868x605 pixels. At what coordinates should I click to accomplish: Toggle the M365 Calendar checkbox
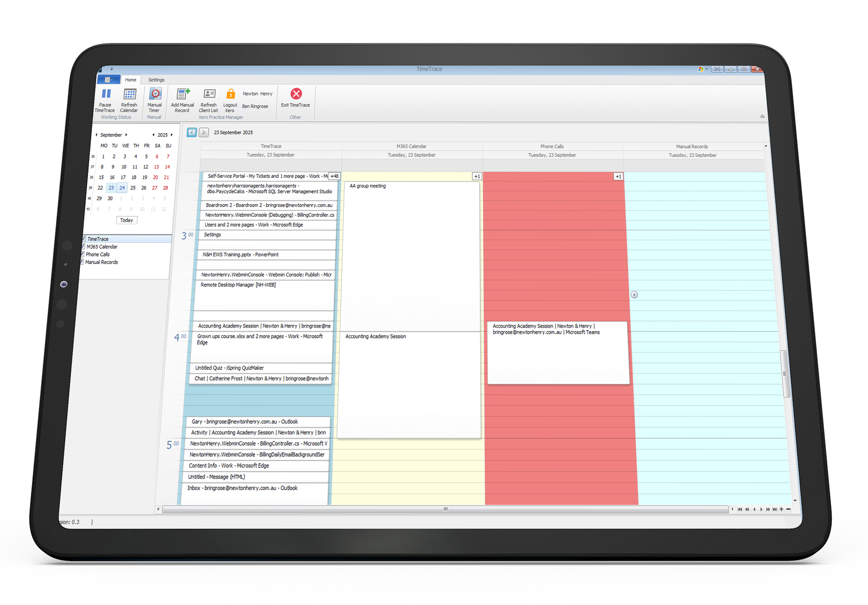click(x=83, y=247)
